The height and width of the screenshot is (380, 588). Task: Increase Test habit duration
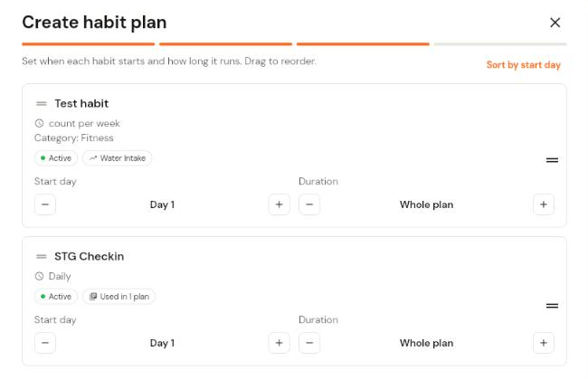click(x=543, y=204)
